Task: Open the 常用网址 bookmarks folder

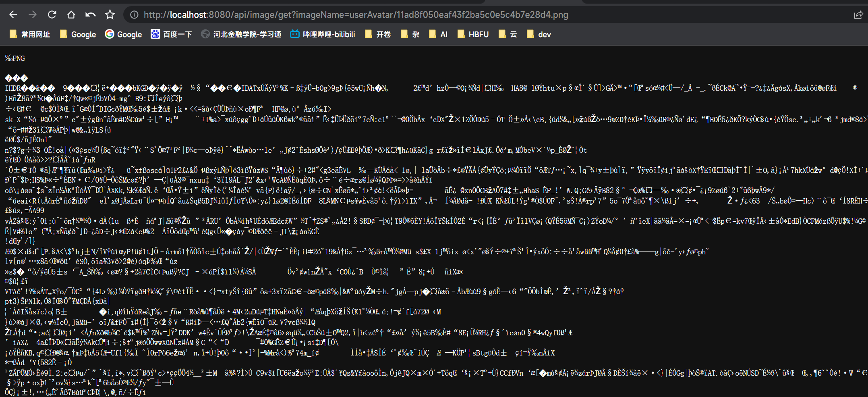Action: pyautogui.click(x=29, y=34)
